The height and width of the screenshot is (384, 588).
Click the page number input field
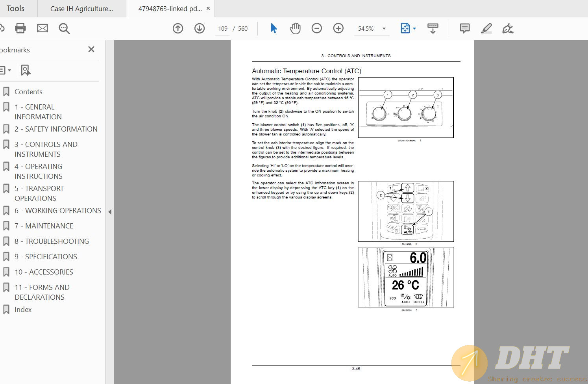click(x=223, y=29)
